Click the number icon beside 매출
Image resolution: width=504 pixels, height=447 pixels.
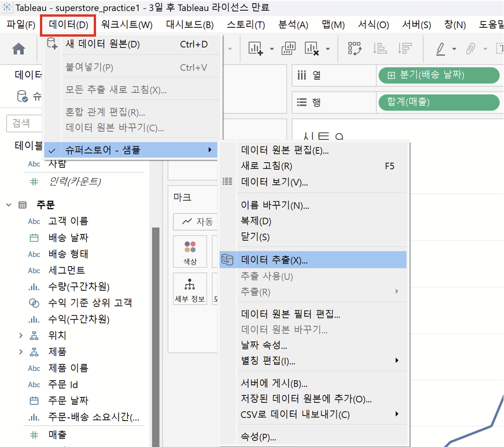tap(34, 435)
